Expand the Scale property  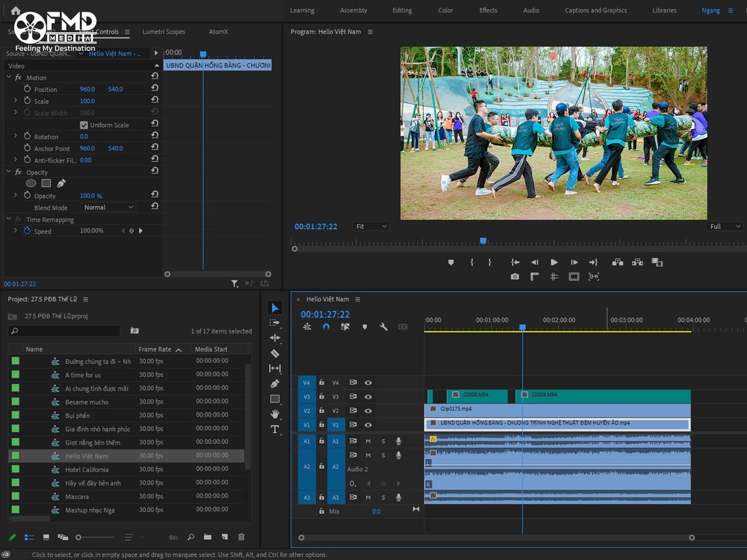15,101
